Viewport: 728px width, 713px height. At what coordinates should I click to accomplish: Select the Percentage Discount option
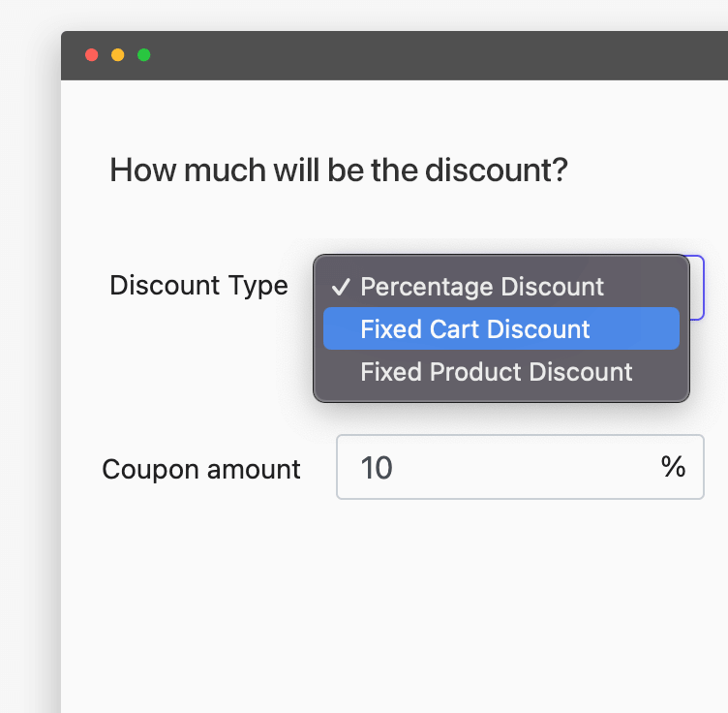click(x=482, y=287)
